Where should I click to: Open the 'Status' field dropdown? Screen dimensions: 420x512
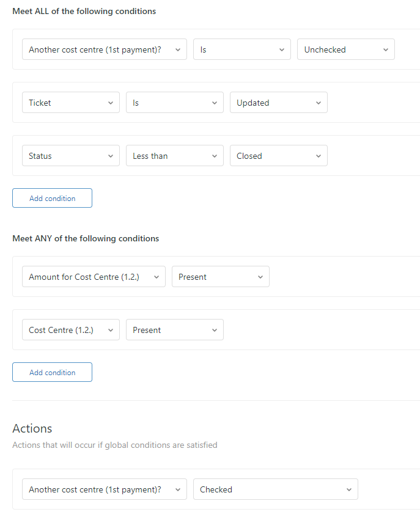tap(70, 156)
